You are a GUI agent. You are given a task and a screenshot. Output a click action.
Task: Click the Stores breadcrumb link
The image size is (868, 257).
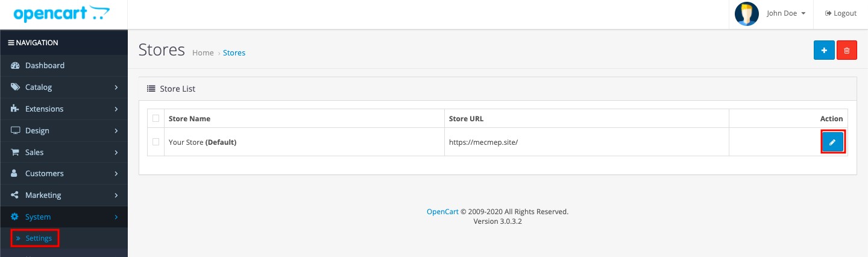(x=234, y=52)
